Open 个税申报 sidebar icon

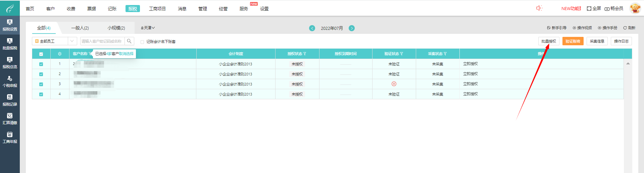click(10, 81)
